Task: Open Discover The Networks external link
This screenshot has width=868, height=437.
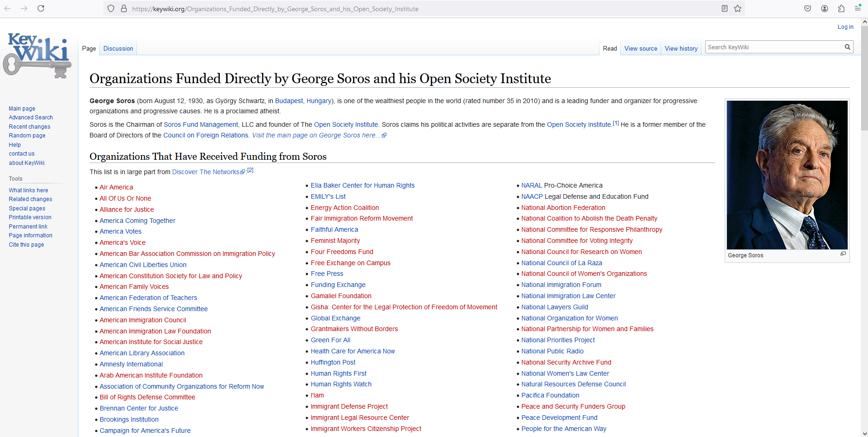Action: [208, 172]
